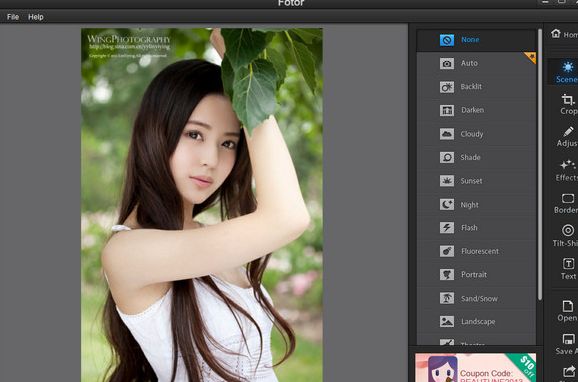Click the share/export arrow icon
Screen dimensions: 578x382
pos(569,372)
